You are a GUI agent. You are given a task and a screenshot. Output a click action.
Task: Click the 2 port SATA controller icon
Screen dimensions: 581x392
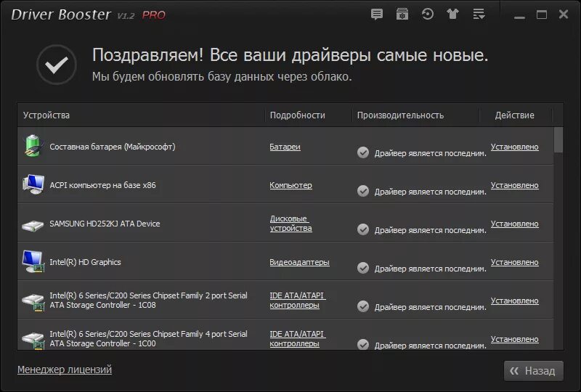coord(33,301)
